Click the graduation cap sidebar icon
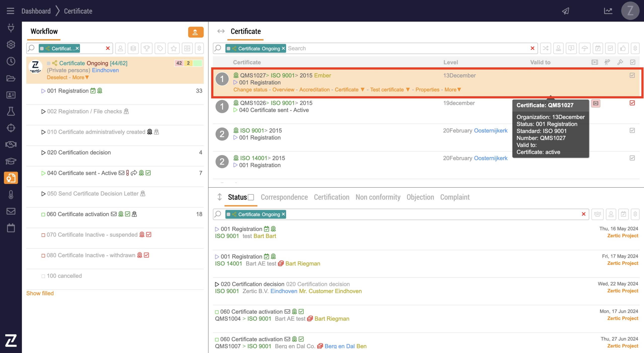Viewport: 644px width, 353px height. 11,161
